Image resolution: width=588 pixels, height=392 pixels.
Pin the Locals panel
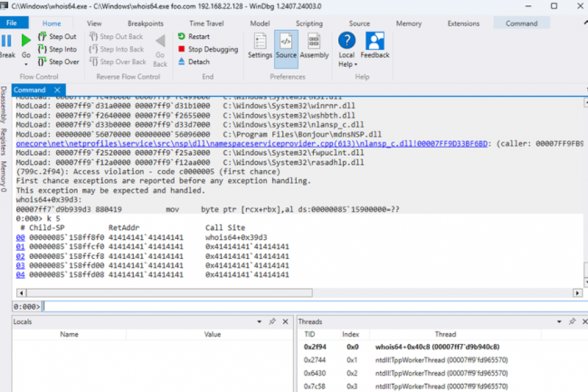click(x=271, y=320)
